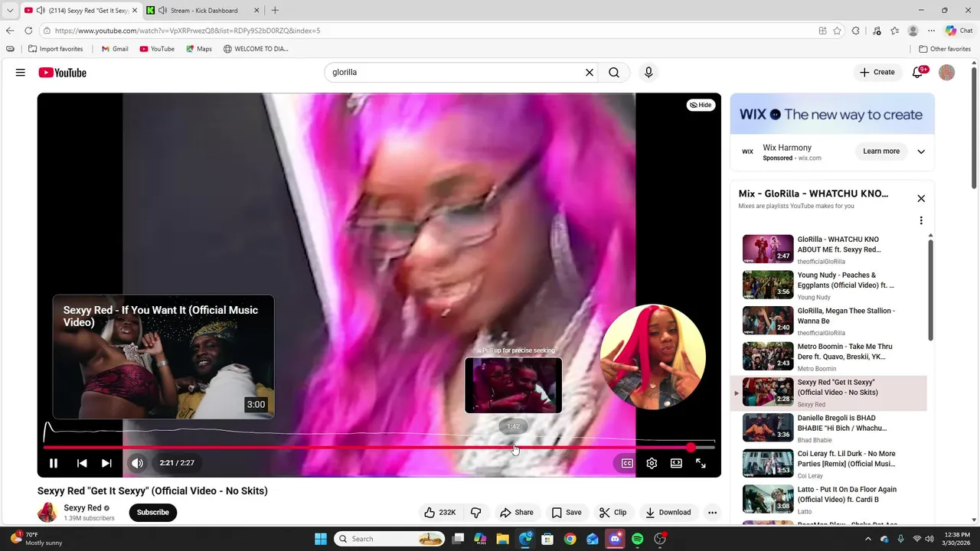
Task: Click circular Sexyy Red channel end card
Action: [652, 357]
